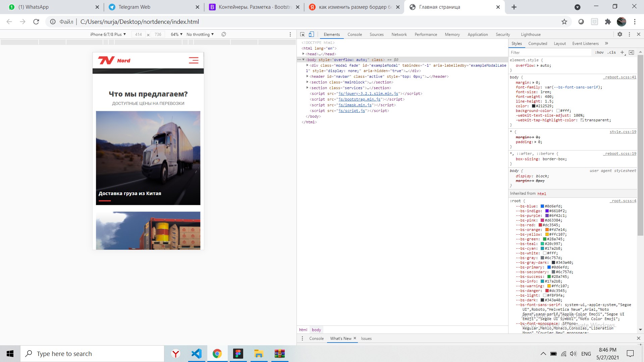Close the What's New drawer tab
Viewport: 644px width, 362px height.
point(355,338)
